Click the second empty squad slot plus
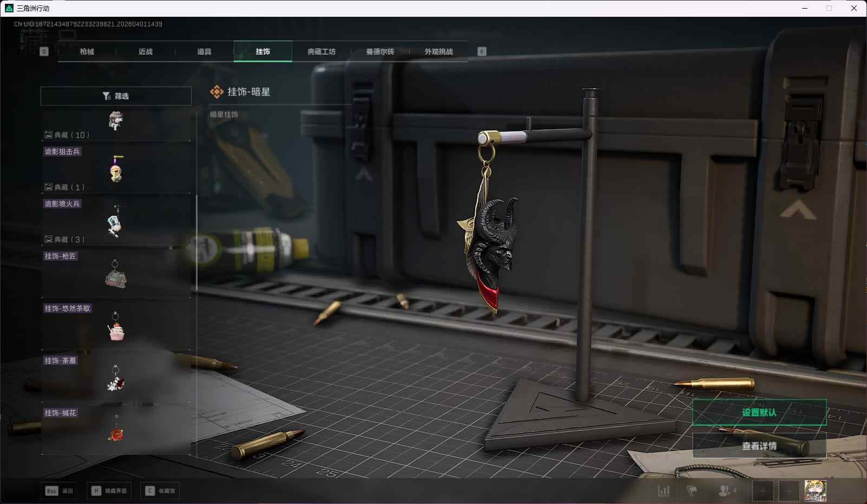This screenshot has height=504, width=867. [789, 490]
